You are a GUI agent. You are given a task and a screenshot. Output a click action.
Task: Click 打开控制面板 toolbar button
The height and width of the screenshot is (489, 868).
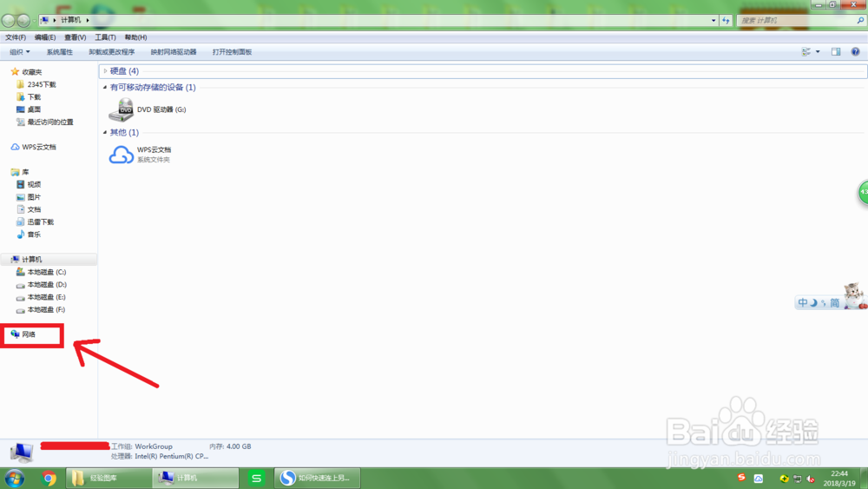232,51
